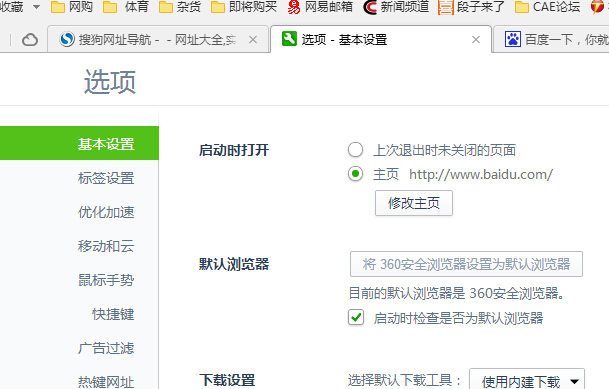Switch to the 百度一下 tab
The width and height of the screenshot is (609, 389).
point(552,39)
